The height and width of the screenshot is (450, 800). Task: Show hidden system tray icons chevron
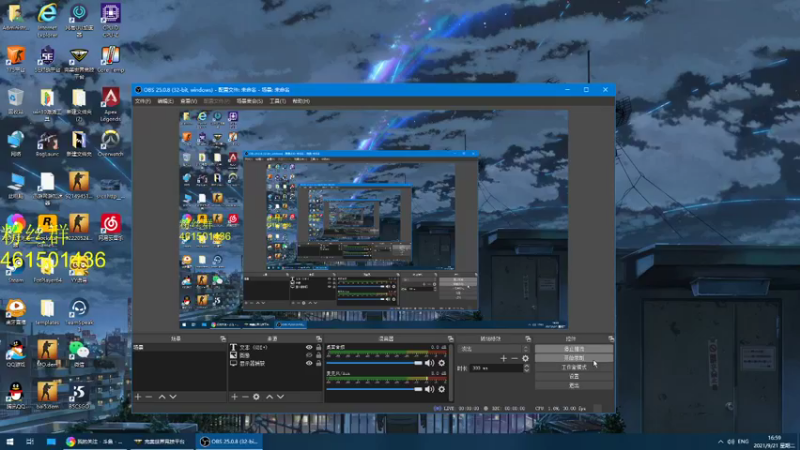pos(720,442)
